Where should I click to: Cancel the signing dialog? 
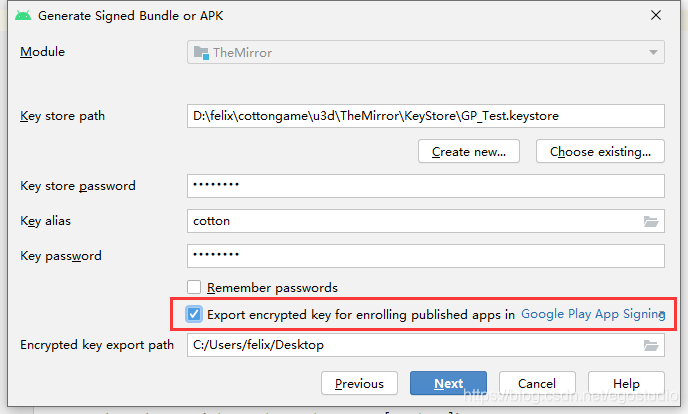(x=536, y=383)
